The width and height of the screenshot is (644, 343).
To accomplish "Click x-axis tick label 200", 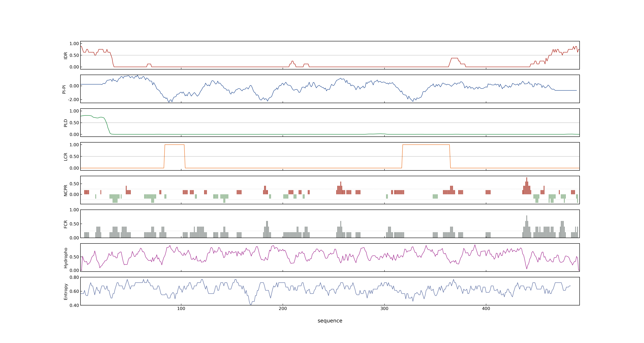I will click(283, 309).
